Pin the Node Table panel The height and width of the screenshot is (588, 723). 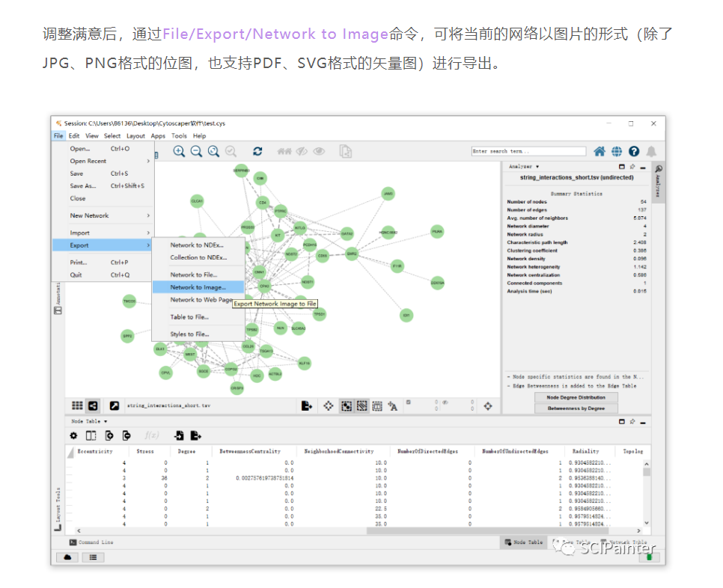point(632,422)
